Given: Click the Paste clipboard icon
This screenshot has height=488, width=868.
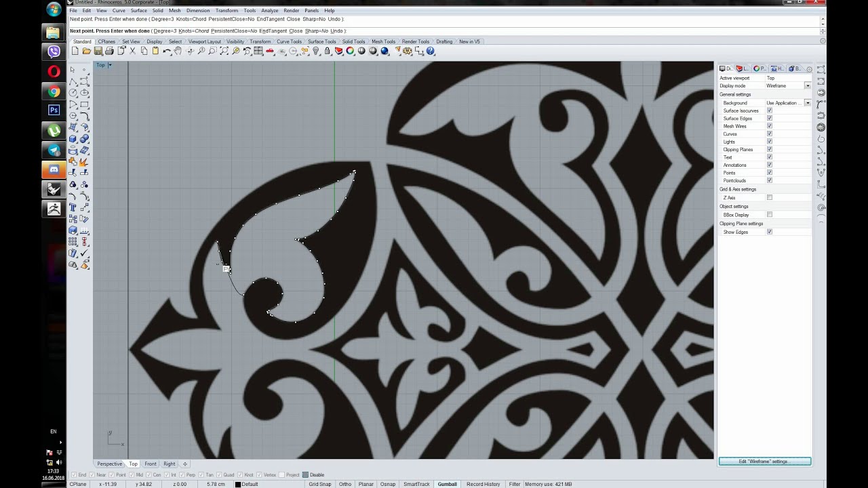Looking at the screenshot, I should [x=155, y=51].
